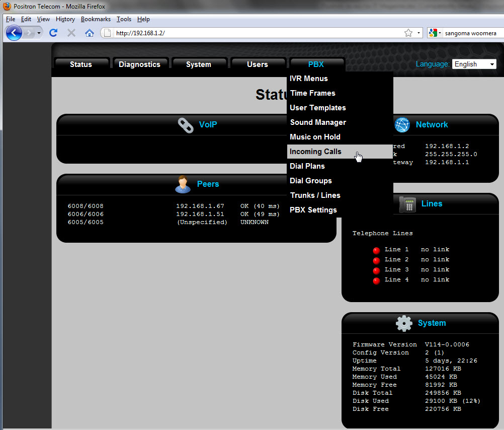Viewport: 504px width, 430px height.
Task: Choose Dial Plans in the PBX menu
Action: (x=307, y=166)
